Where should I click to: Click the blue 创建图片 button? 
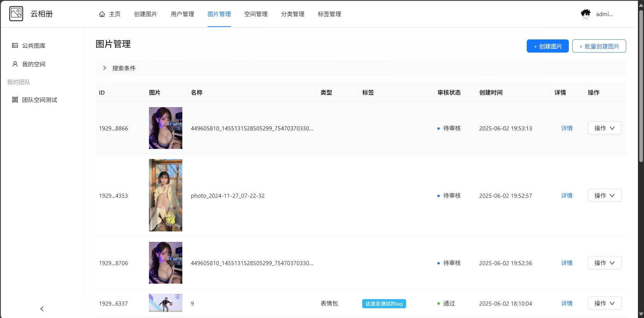click(547, 46)
